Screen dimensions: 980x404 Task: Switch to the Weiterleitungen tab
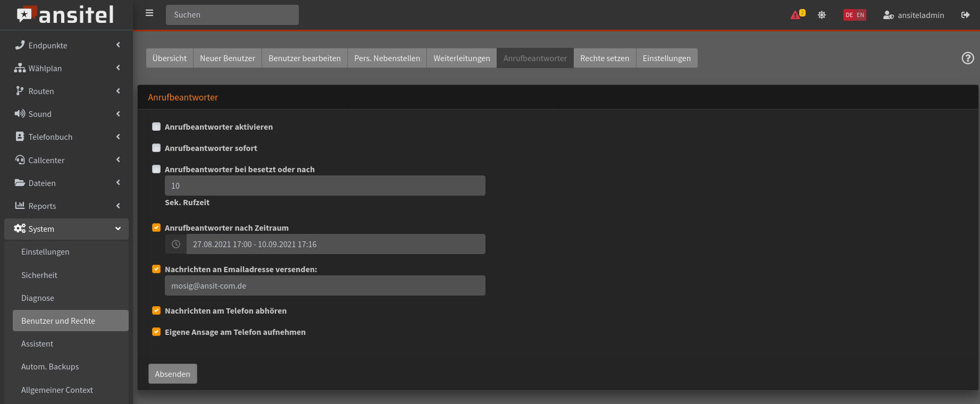462,58
